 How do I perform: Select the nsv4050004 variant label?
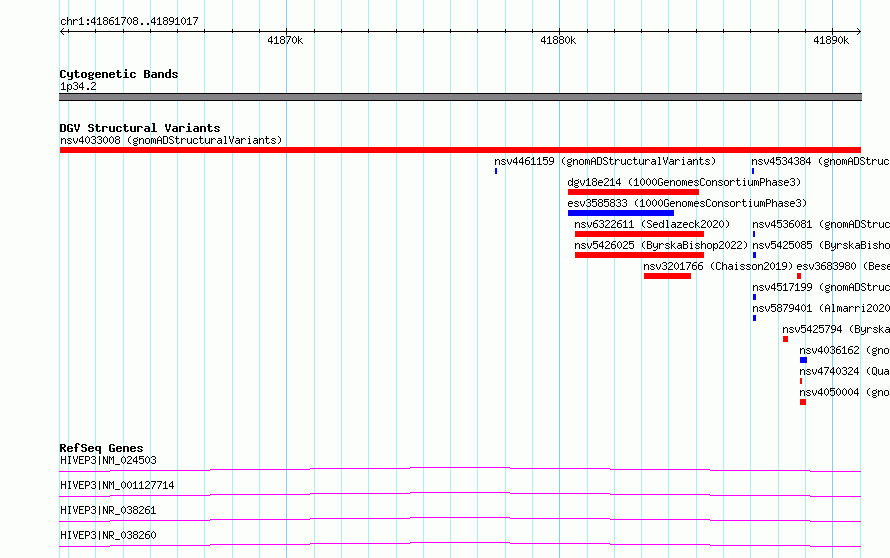845,392
